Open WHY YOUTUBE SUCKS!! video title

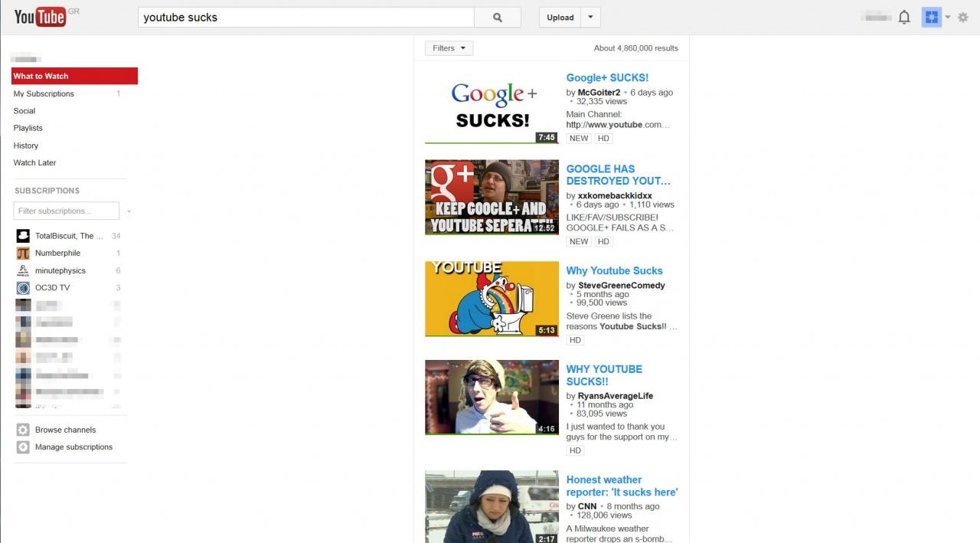point(604,375)
